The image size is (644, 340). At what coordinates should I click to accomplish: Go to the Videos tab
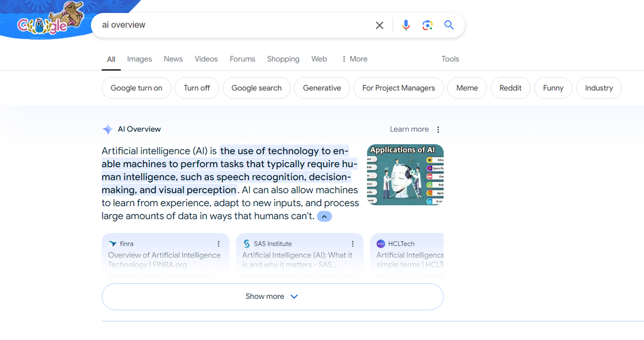(x=206, y=59)
